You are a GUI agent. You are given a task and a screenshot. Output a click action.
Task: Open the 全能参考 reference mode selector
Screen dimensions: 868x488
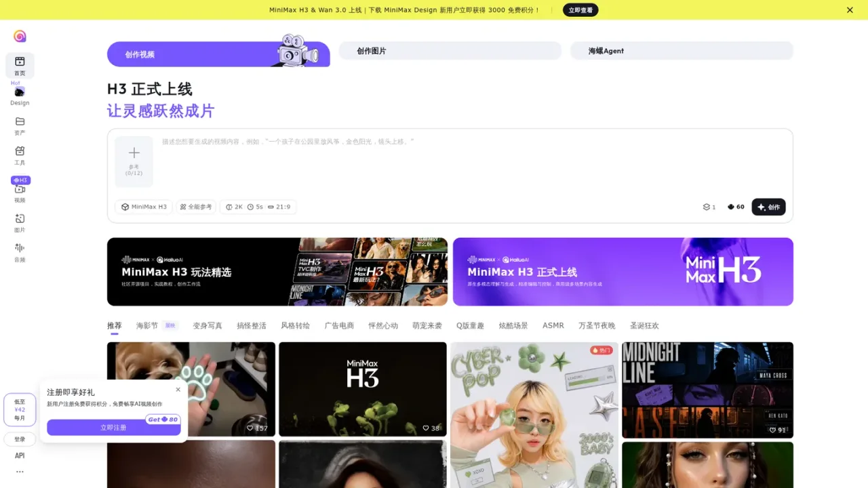[196, 207]
